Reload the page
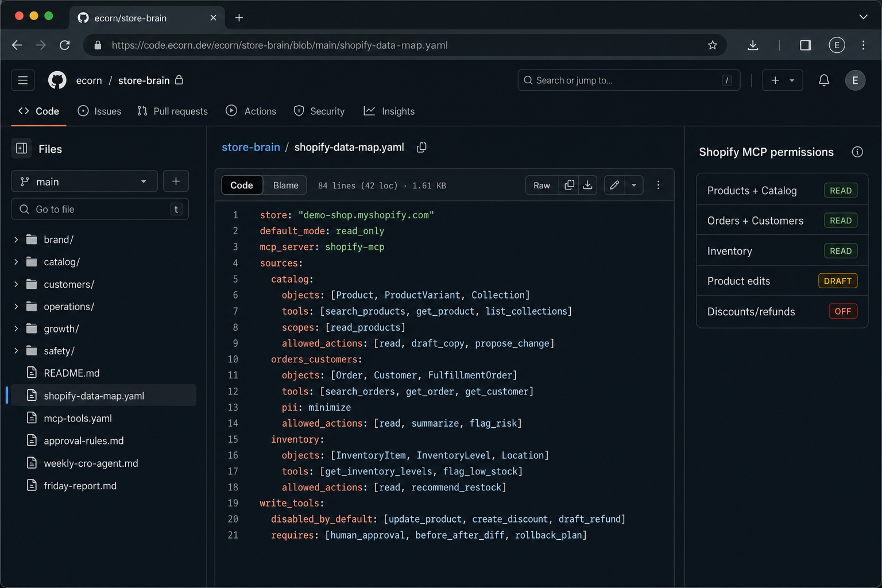The height and width of the screenshot is (588, 882). coord(65,45)
